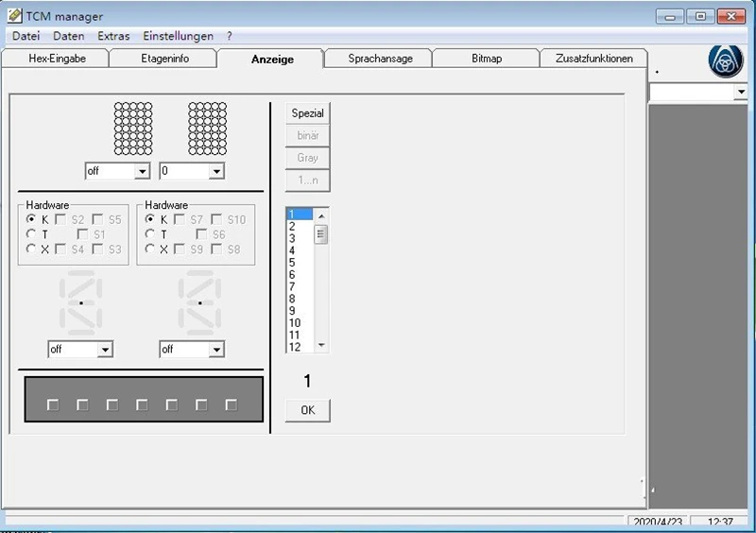
Task: Click the floor list scroll-up arrow
Action: [321, 215]
